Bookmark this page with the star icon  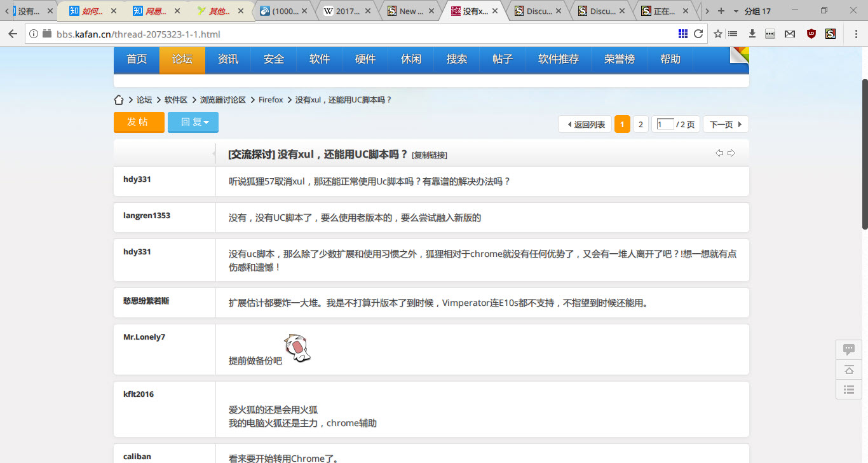[x=718, y=34]
